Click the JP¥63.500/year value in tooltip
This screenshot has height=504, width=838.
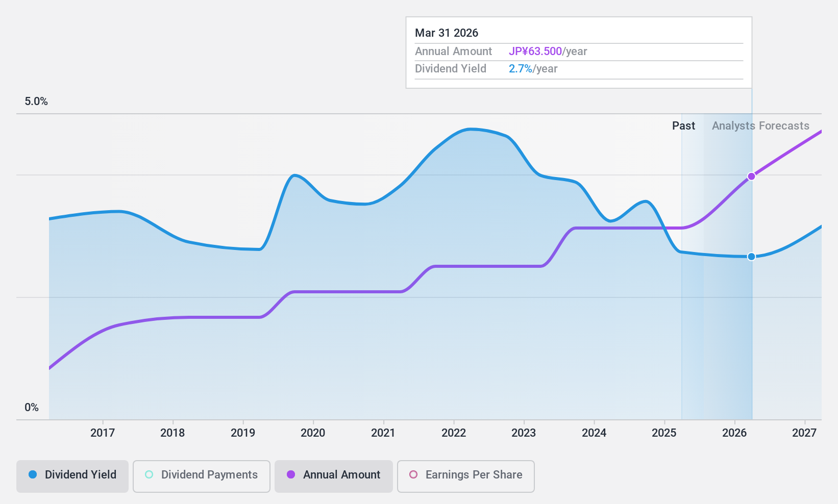(548, 52)
